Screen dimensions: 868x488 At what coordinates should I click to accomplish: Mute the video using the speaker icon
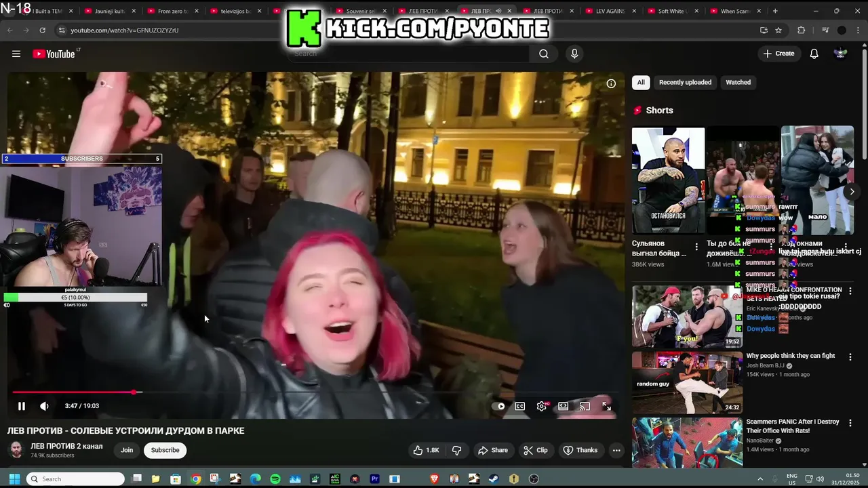(44, 406)
